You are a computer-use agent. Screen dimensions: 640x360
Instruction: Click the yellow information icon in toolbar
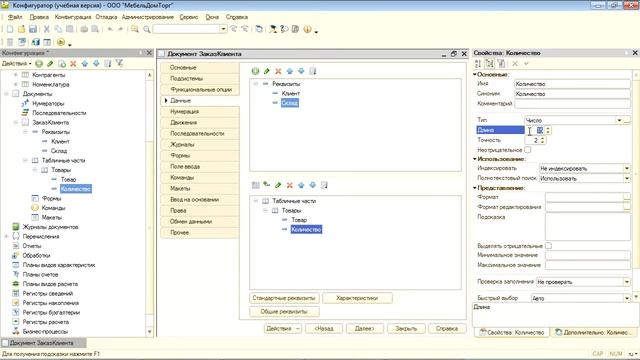tap(307, 29)
